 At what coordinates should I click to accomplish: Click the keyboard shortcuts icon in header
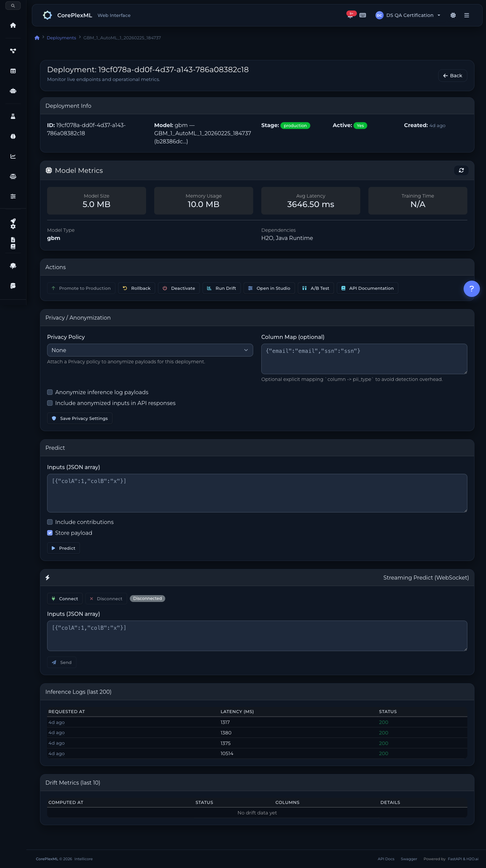(x=363, y=15)
